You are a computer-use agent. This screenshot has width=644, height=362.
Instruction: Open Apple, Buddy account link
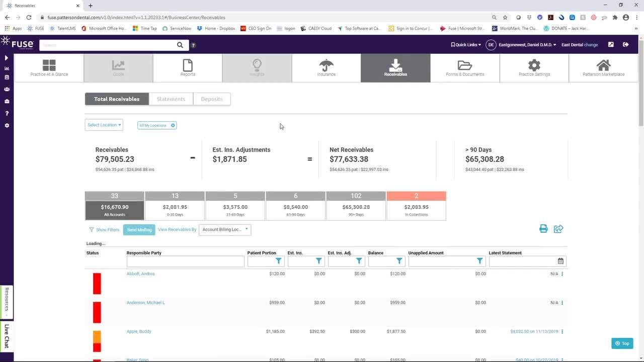pyautogui.click(x=139, y=331)
